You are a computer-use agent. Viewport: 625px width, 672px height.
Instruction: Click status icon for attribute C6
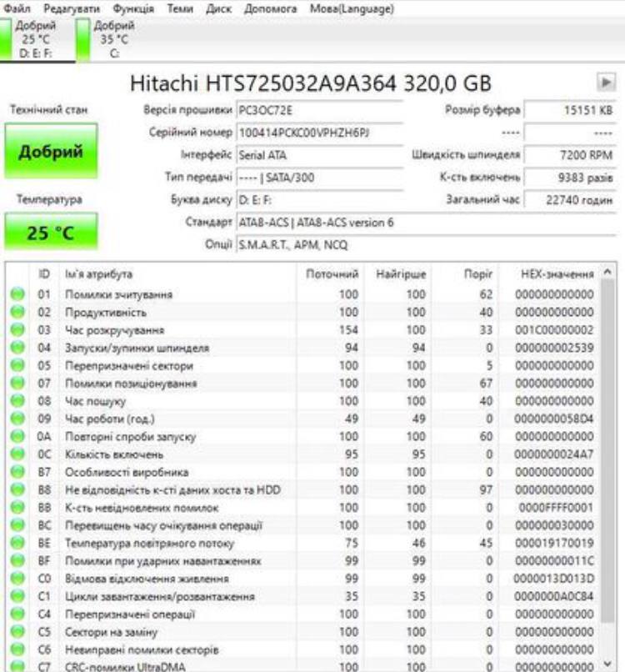tap(17, 649)
